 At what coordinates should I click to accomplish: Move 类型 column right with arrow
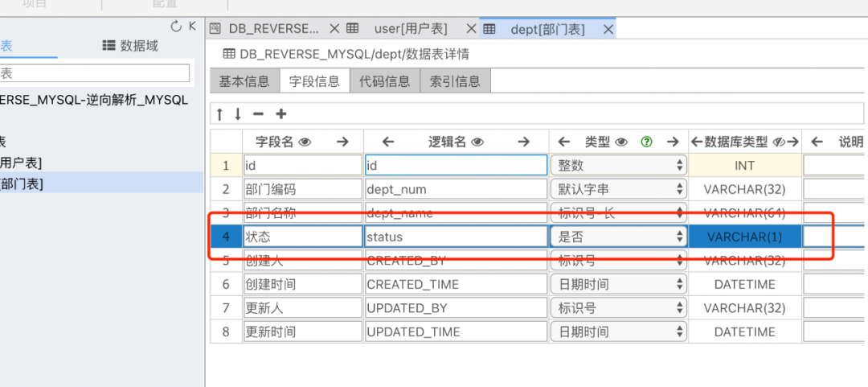coord(673,142)
